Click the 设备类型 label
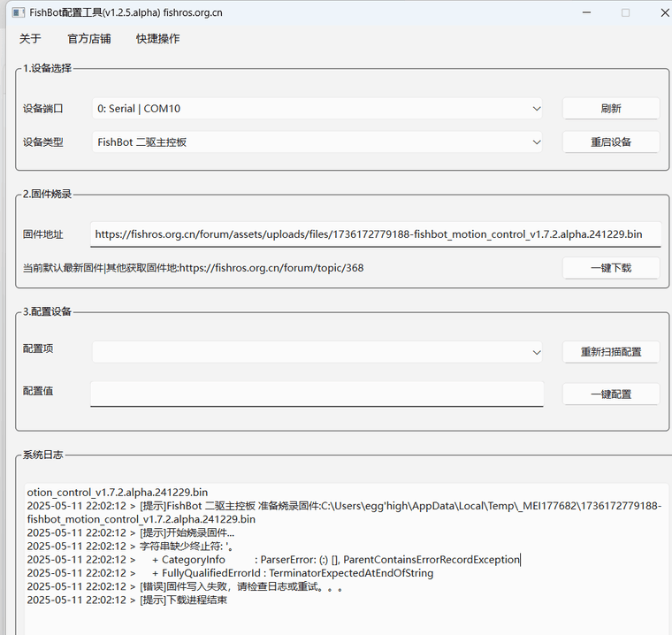Viewport: 672px width, 635px height. (x=42, y=142)
